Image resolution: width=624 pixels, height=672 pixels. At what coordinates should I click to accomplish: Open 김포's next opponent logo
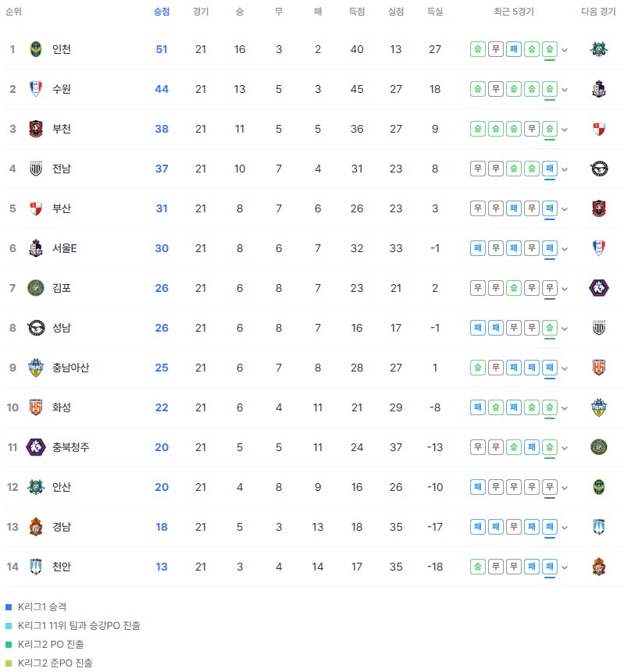(599, 288)
